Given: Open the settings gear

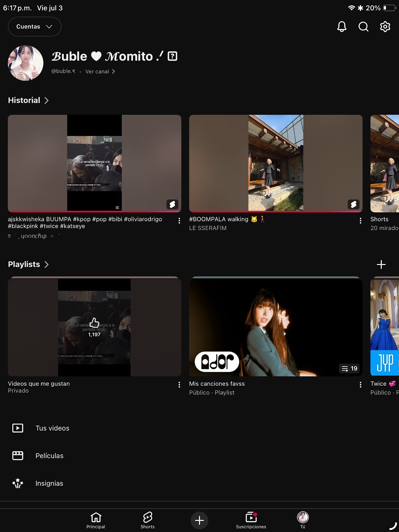Looking at the screenshot, I should coord(385,27).
